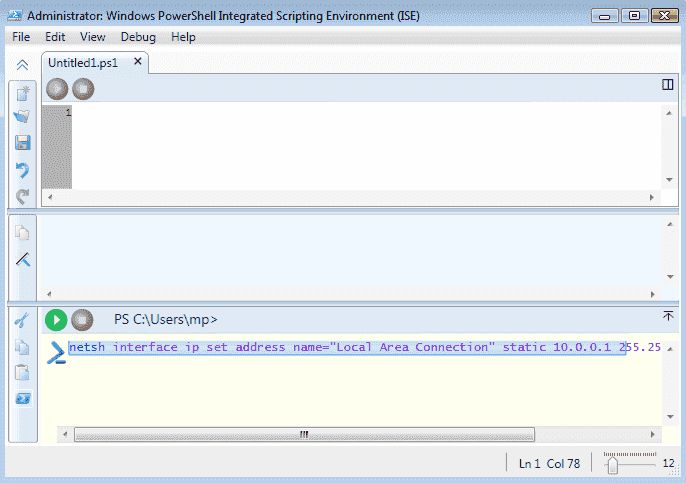This screenshot has width=686, height=483.
Task: Click the New script icon
Action: pyautogui.click(x=23, y=93)
